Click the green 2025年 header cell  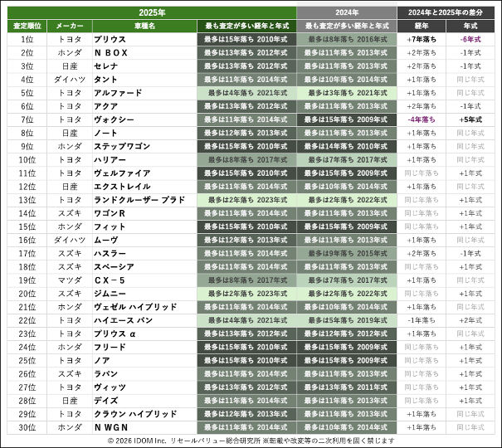(x=152, y=13)
